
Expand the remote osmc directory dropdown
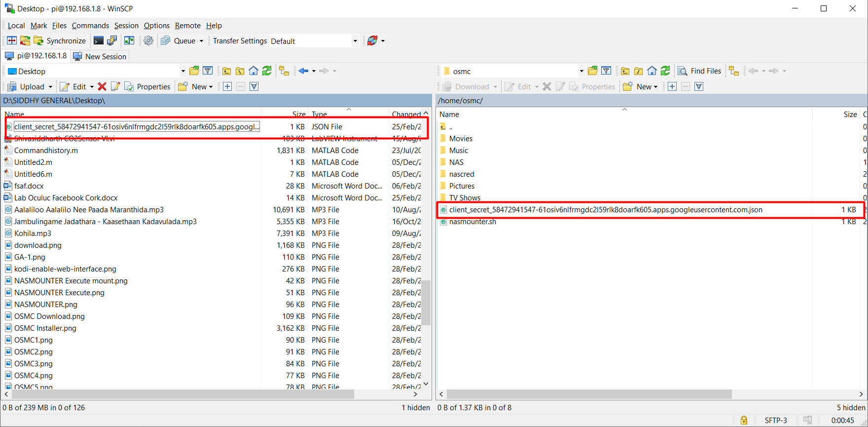pos(581,71)
